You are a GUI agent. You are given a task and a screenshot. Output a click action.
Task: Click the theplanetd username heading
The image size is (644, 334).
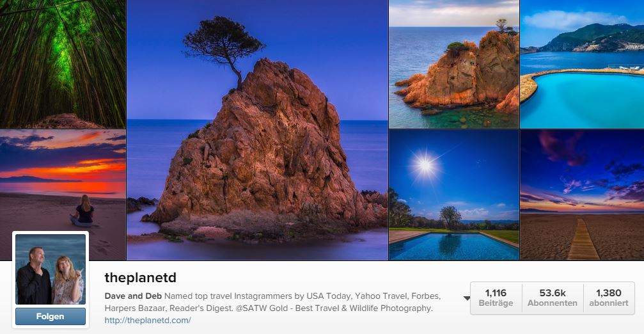point(141,278)
